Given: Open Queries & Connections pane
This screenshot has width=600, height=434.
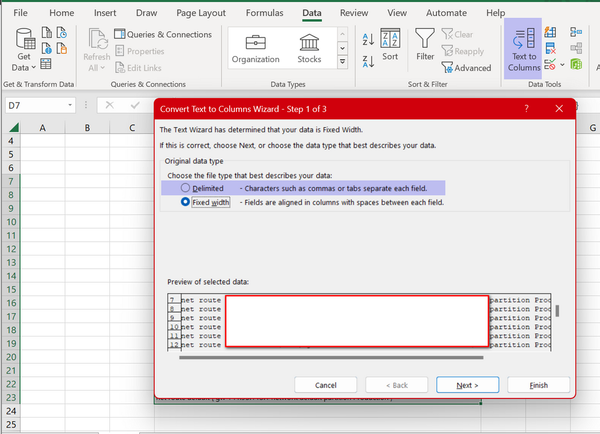Looking at the screenshot, I should coord(162,34).
